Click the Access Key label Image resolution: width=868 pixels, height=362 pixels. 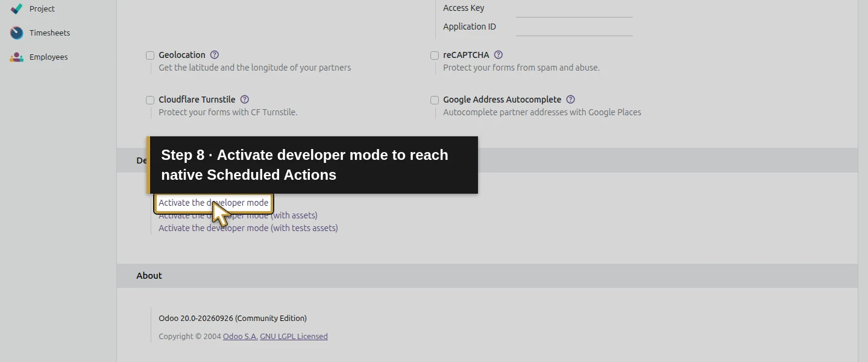464,8
